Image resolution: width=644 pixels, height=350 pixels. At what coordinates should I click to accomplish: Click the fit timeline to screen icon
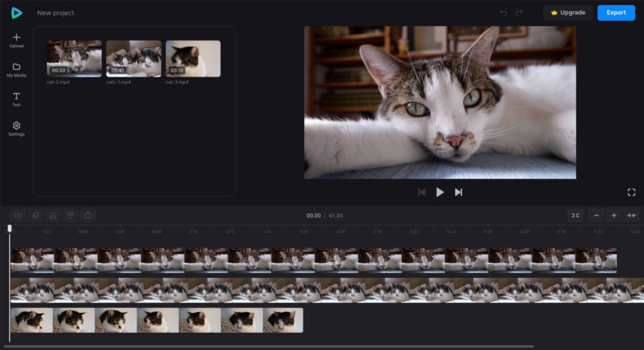pos(631,215)
